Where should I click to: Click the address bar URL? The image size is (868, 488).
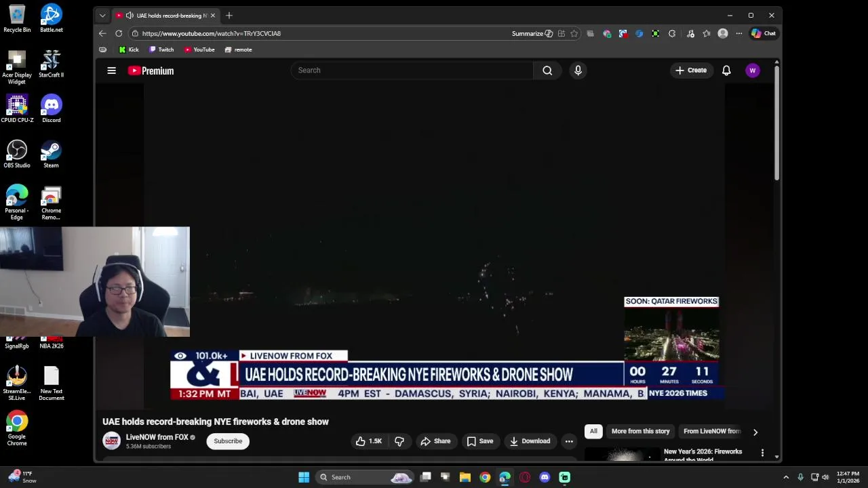[211, 33]
